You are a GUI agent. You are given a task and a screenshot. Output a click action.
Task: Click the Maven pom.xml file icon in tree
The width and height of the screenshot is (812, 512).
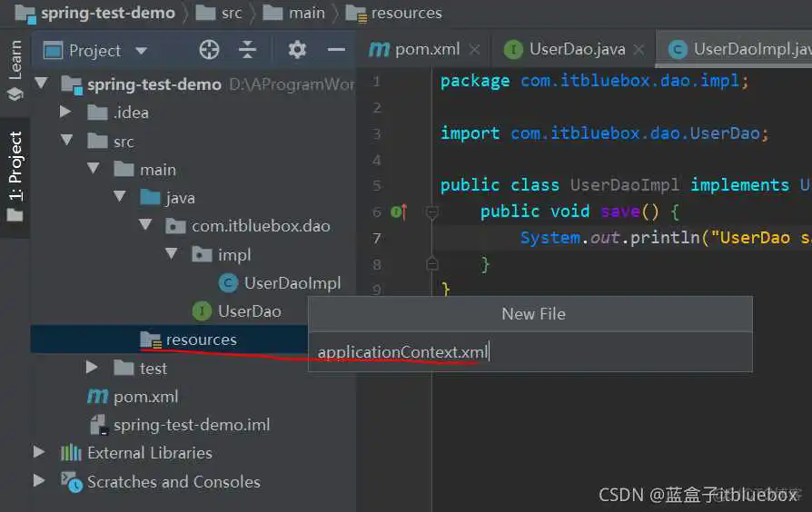click(97, 397)
